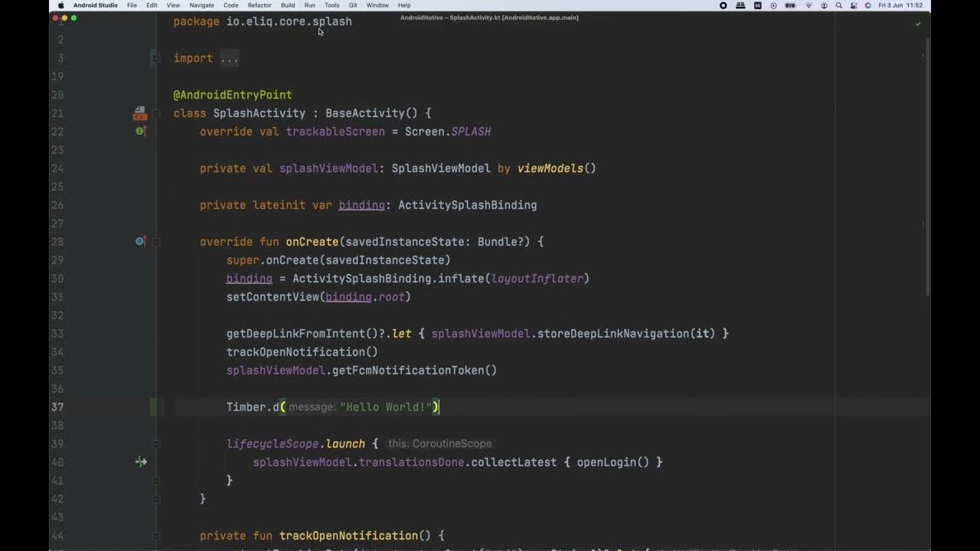Open the Wi-Fi status icon in menu bar

pos(810,5)
